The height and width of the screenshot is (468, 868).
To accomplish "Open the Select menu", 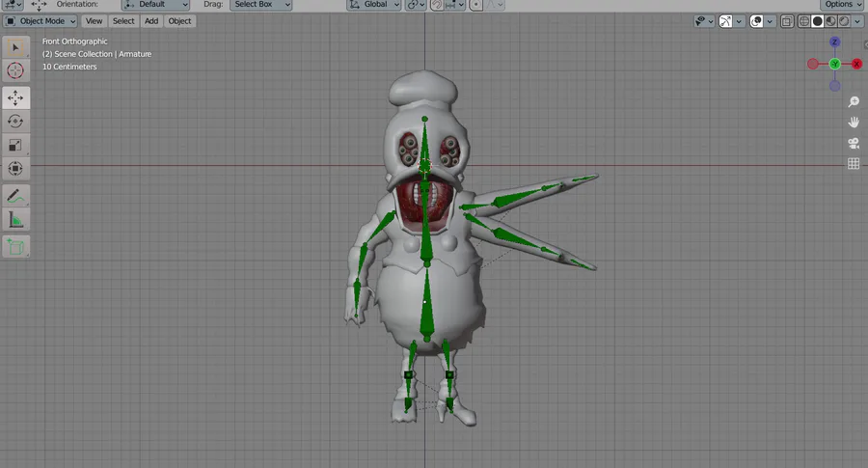I will tap(123, 21).
